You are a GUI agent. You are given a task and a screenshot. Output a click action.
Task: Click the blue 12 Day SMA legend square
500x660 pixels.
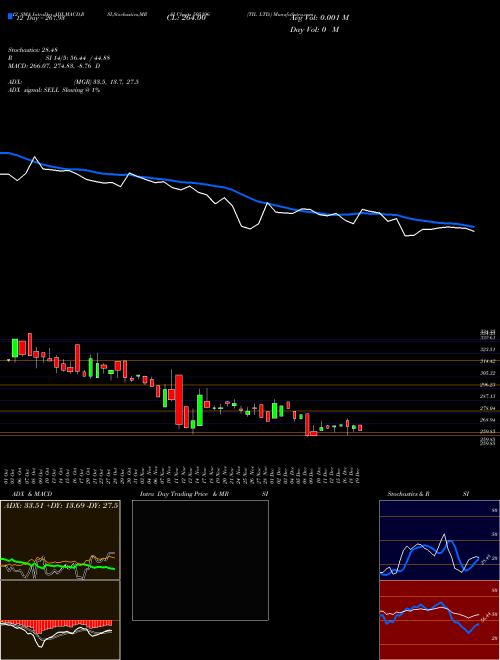(x=10, y=16)
